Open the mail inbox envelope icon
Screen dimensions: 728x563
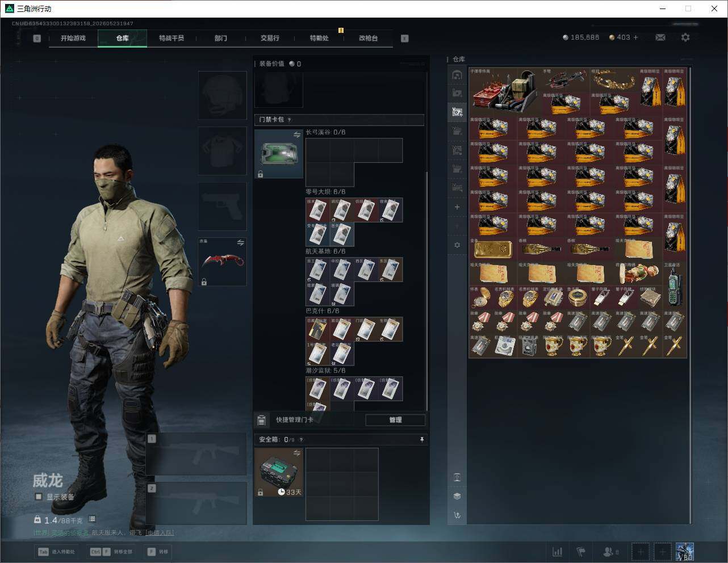[x=660, y=37]
